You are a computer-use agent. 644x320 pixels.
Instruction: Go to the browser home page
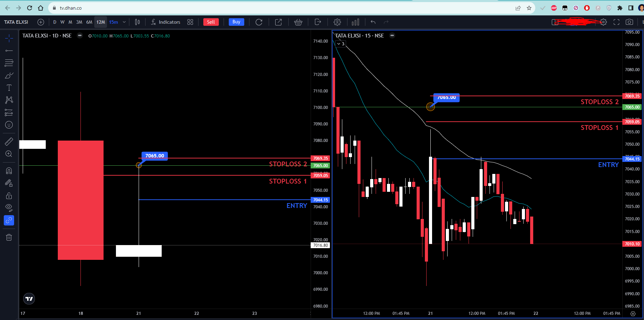coord(41,8)
